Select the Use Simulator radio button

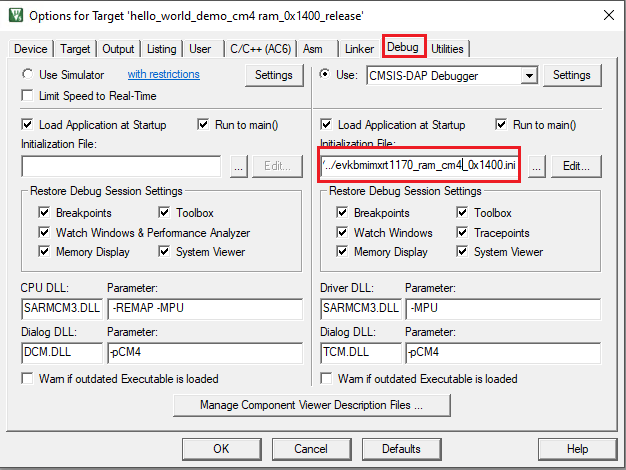tap(28, 75)
